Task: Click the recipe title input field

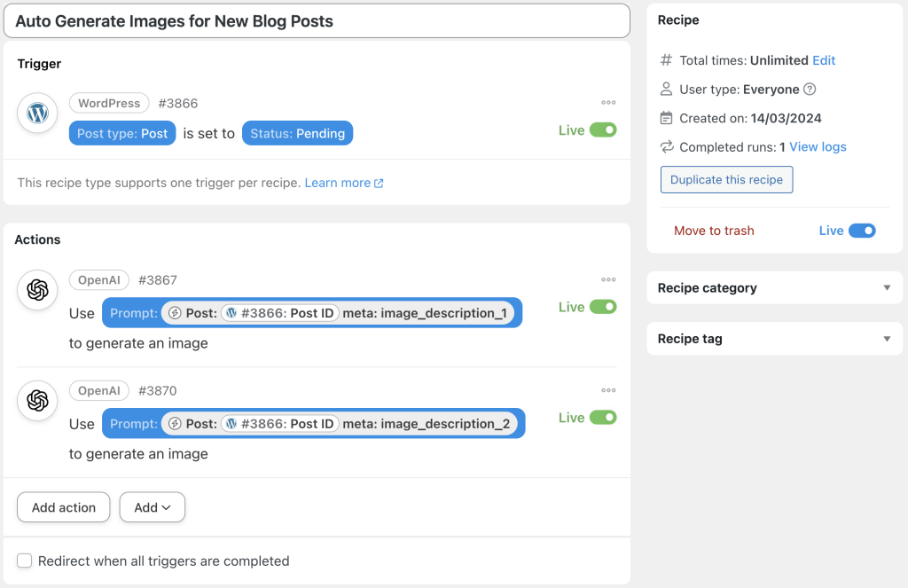Action: click(315, 20)
